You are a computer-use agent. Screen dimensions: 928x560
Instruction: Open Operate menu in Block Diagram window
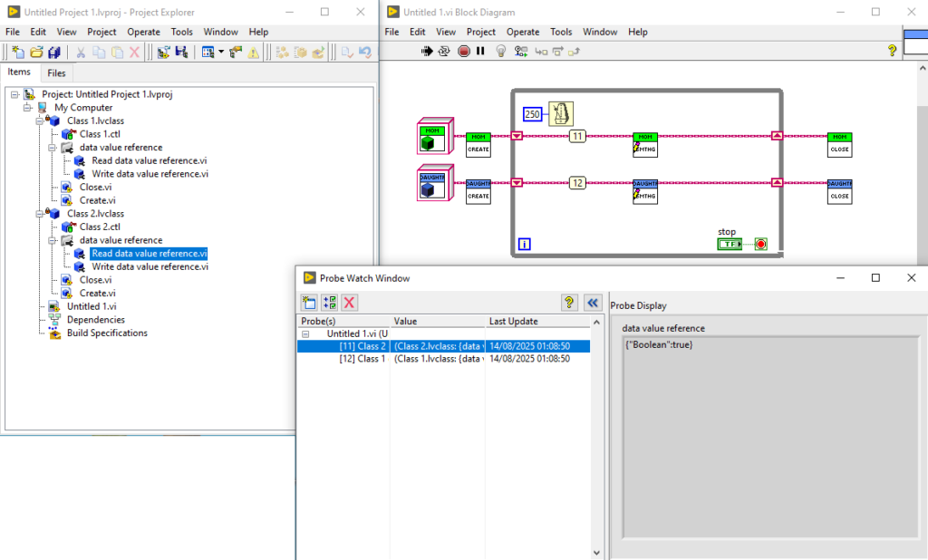[x=523, y=32]
